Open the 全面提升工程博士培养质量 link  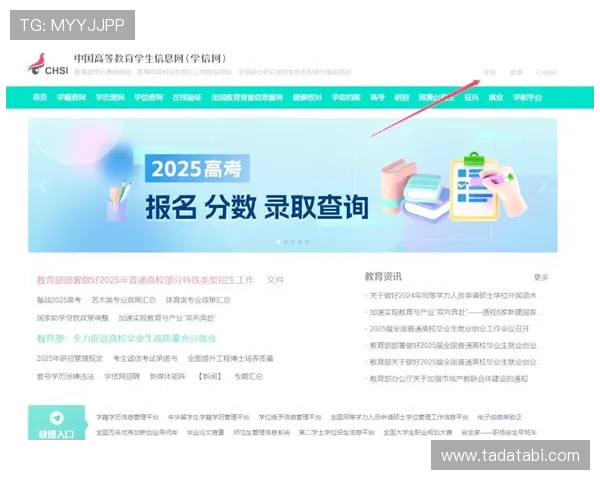click(x=230, y=358)
